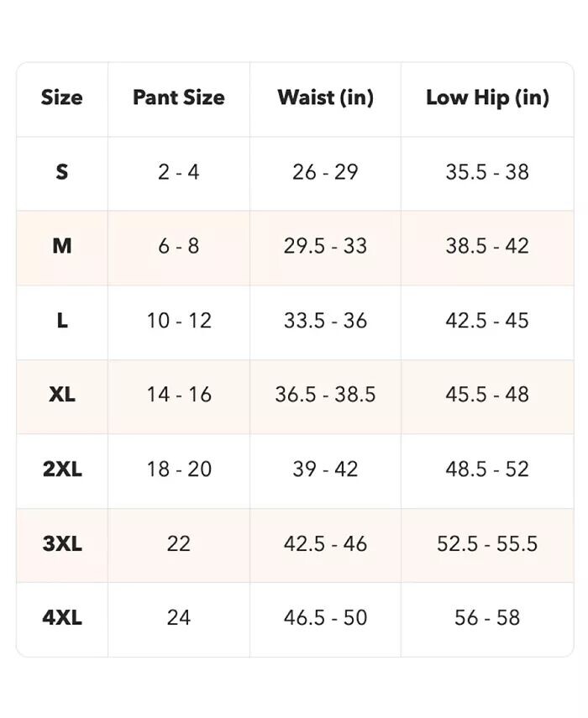
Task: Click waist cell 46.5 - 50
Action: click(325, 618)
